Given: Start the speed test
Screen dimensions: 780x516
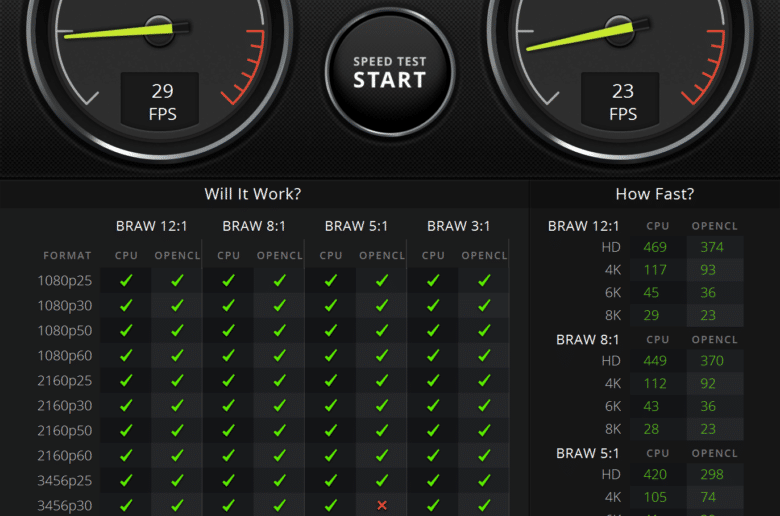Looking at the screenshot, I should click(390, 72).
